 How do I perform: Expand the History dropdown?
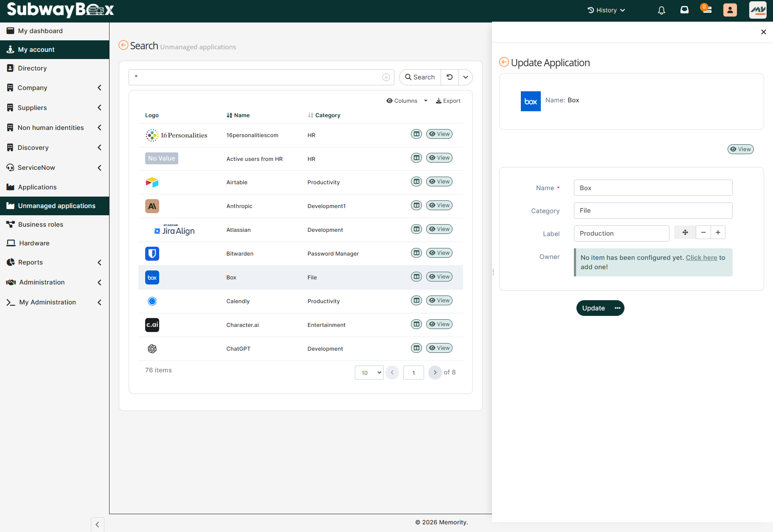pyautogui.click(x=606, y=10)
